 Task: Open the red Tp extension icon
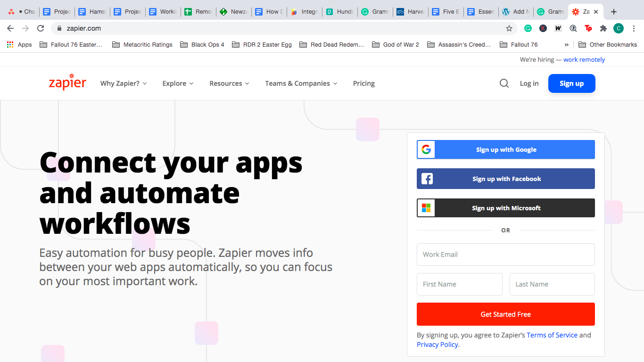(x=588, y=28)
